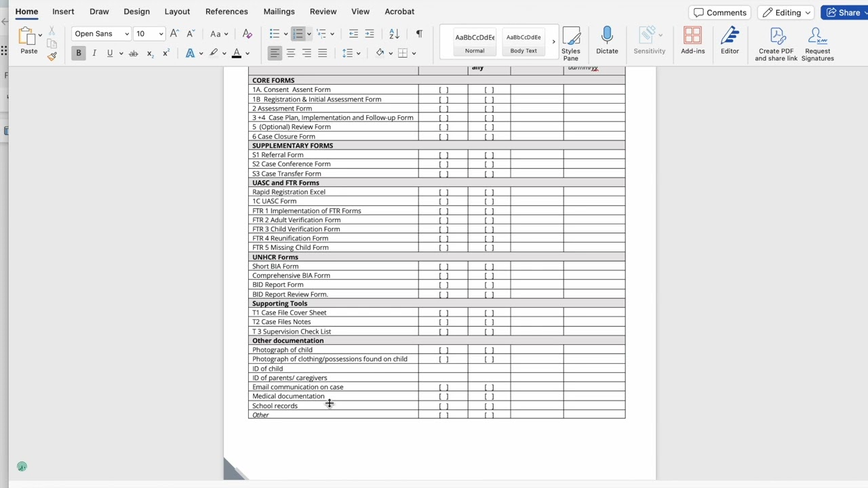Click Create PDF and share link
The image size is (868, 488).
point(776,45)
